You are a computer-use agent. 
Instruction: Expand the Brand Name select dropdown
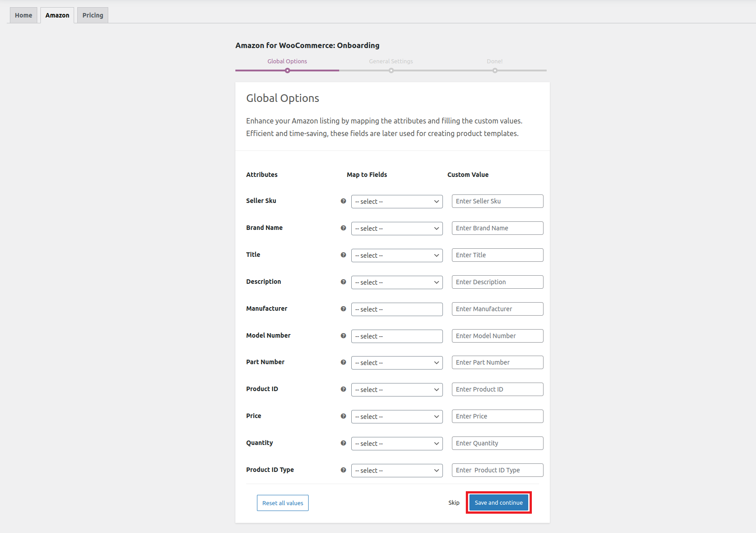[397, 228]
